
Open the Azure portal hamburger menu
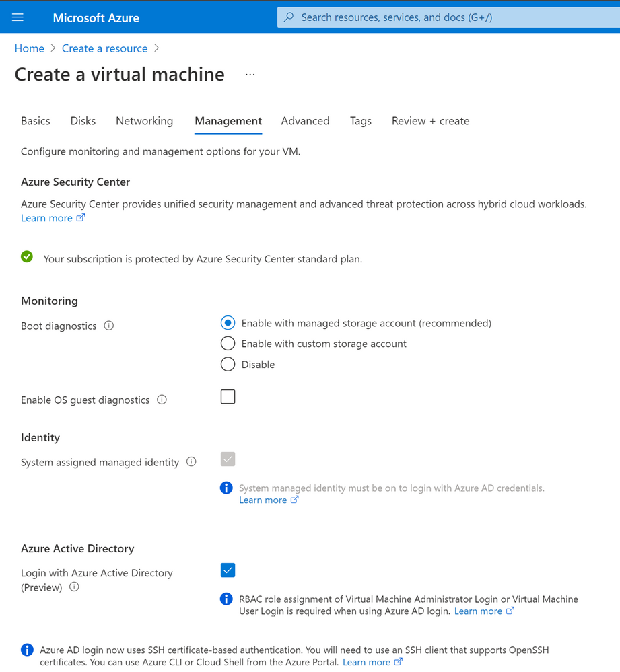(x=17, y=17)
